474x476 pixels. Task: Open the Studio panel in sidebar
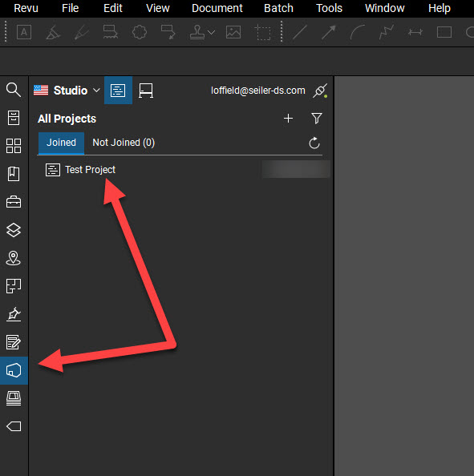[14, 371]
